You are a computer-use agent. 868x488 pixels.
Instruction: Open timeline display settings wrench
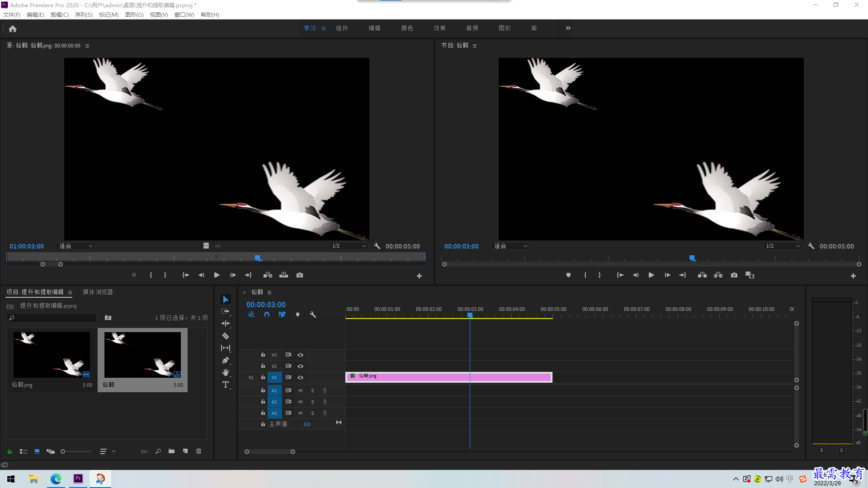pyautogui.click(x=313, y=314)
